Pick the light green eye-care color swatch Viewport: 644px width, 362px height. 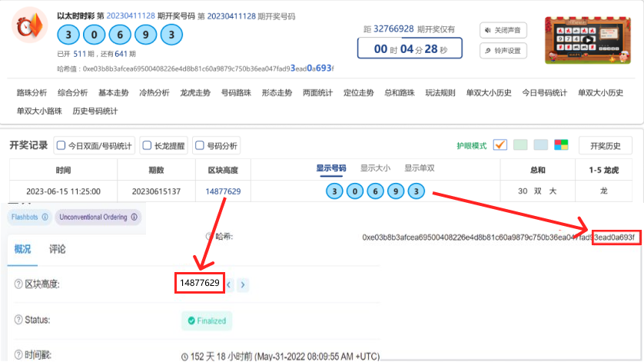point(520,144)
